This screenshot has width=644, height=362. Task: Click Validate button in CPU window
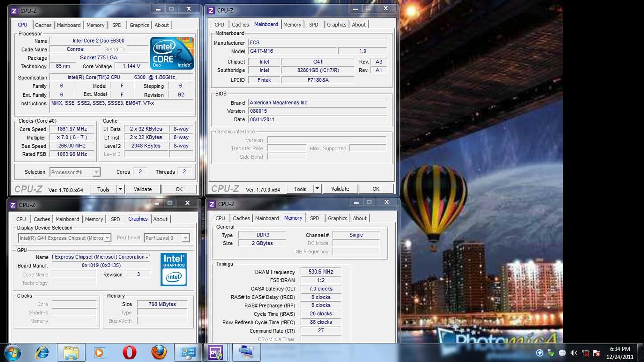coord(143,189)
